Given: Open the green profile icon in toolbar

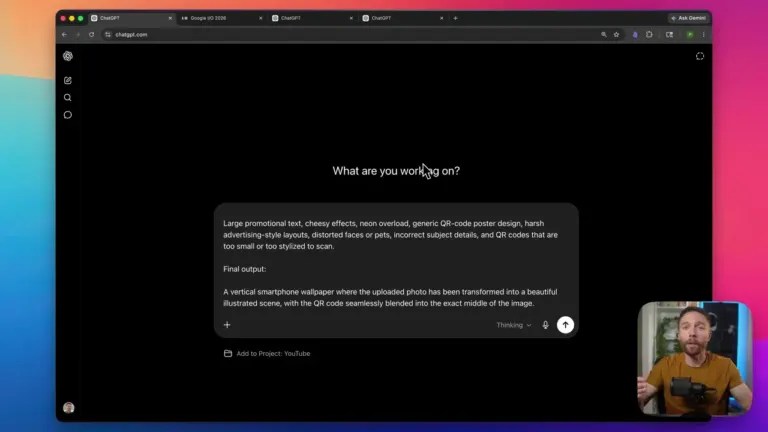Looking at the screenshot, I should pyautogui.click(x=690, y=35).
